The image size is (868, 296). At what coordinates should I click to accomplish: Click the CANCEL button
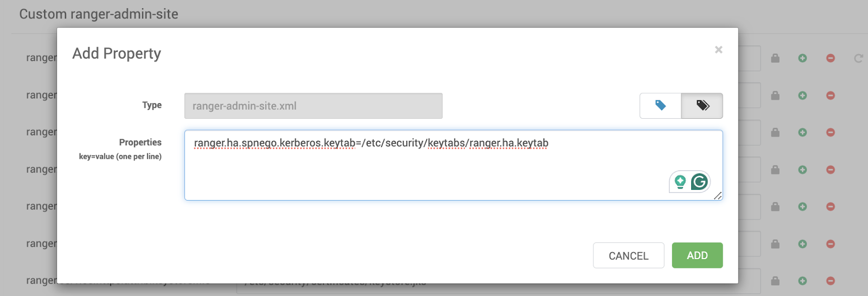628,255
